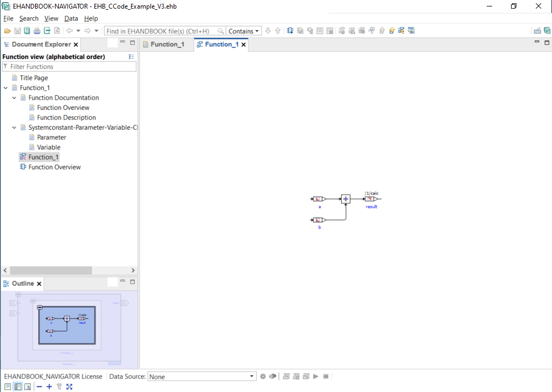
Task: Click the sum block thumbnail in the Outline panel
Action: [66, 318]
